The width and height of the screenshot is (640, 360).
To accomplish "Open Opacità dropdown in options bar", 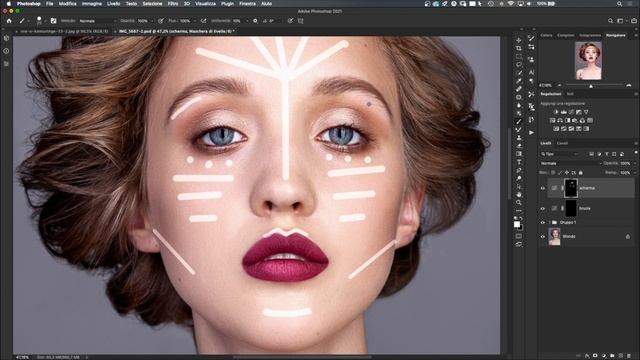I will (x=151, y=20).
